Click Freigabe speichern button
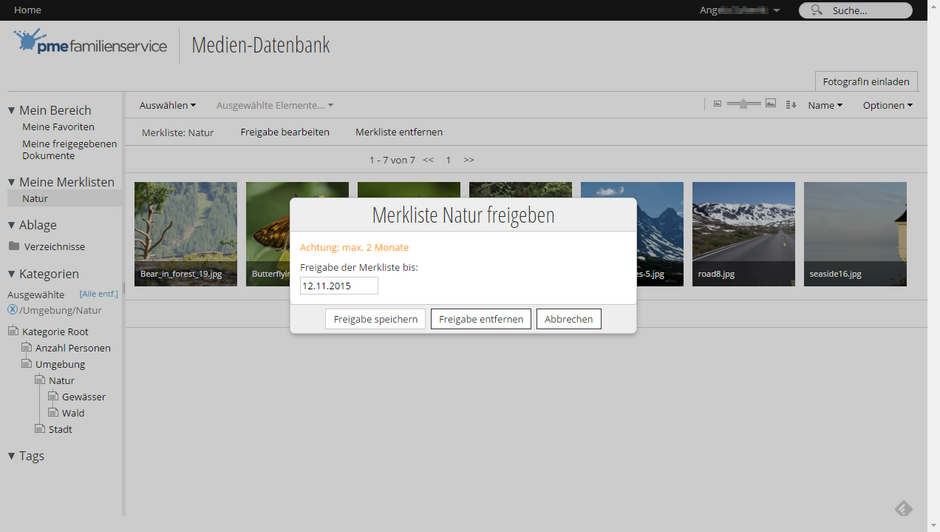Screen dimensions: 940x532 (375, 319)
